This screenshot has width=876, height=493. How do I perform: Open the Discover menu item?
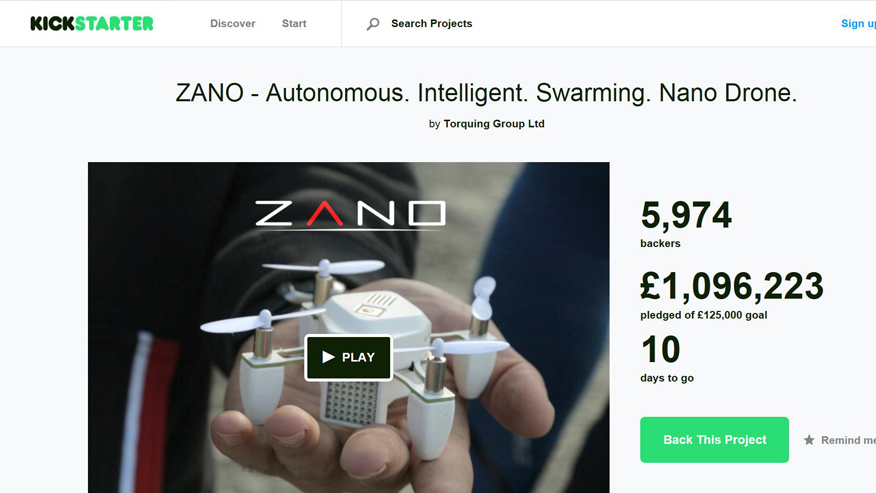(232, 23)
